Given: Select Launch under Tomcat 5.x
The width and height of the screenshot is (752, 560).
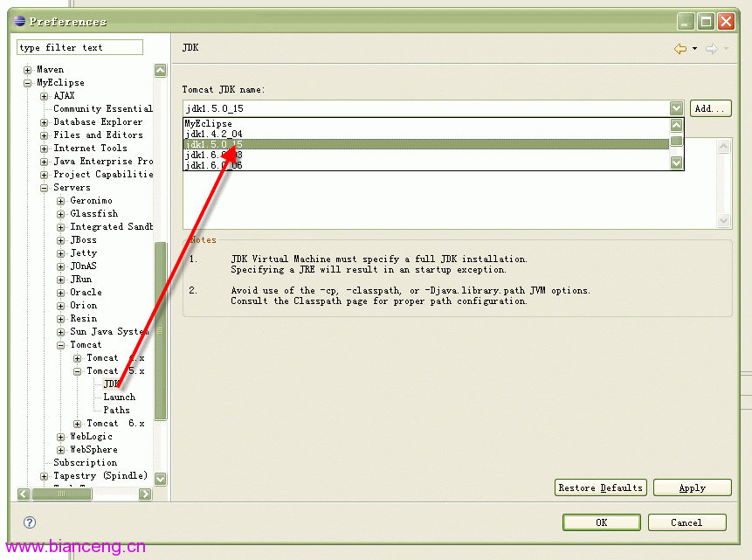Looking at the screenshot, I should (120, 397).
